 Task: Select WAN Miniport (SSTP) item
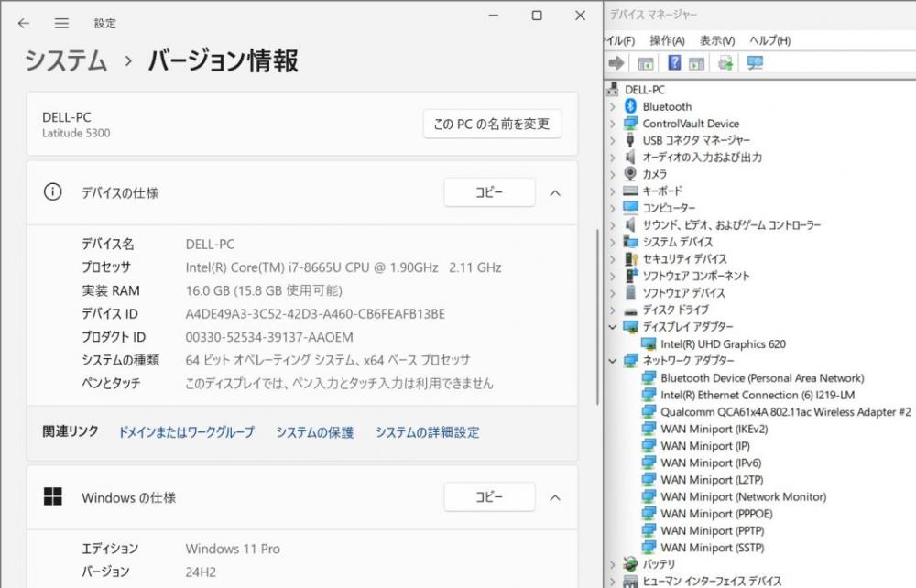(x=712, y=547)
